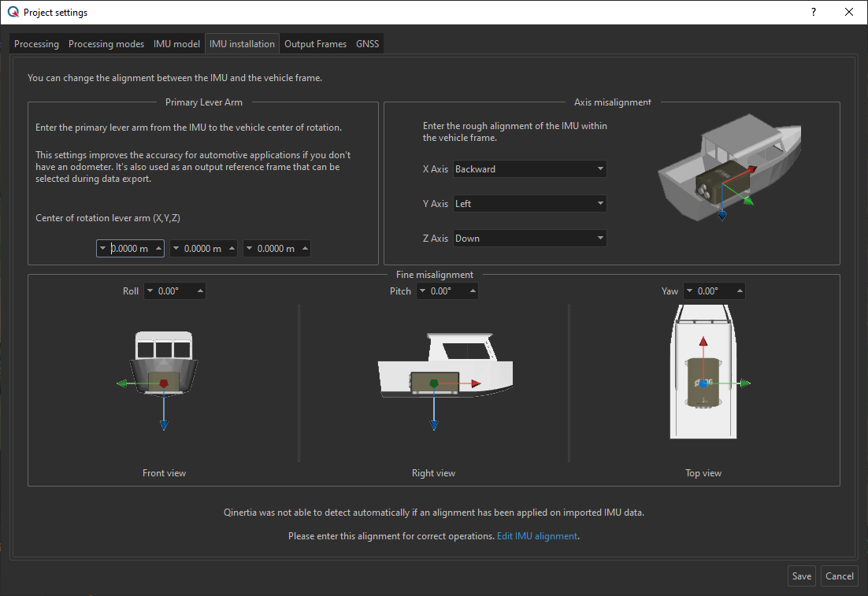The image size is (868, 596).
Task: Increase lever arm Y with up arrow
Action: coord(232,249)
